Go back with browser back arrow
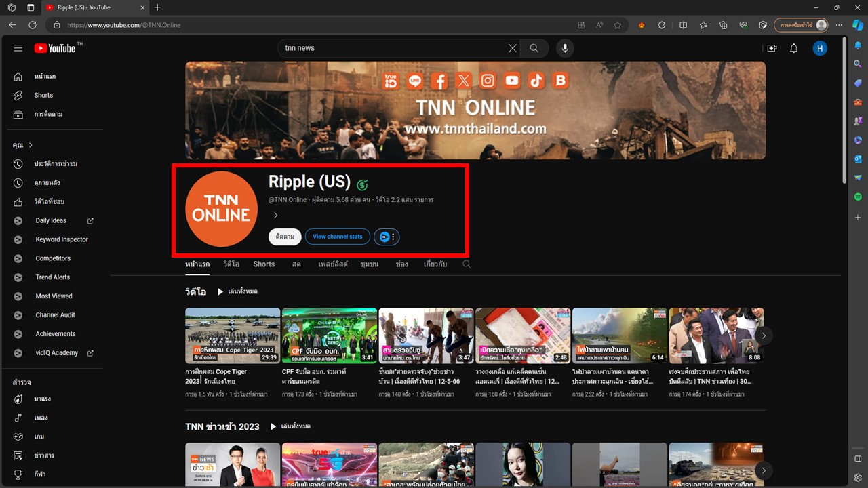The image size is (868, 488). (12, 25)
